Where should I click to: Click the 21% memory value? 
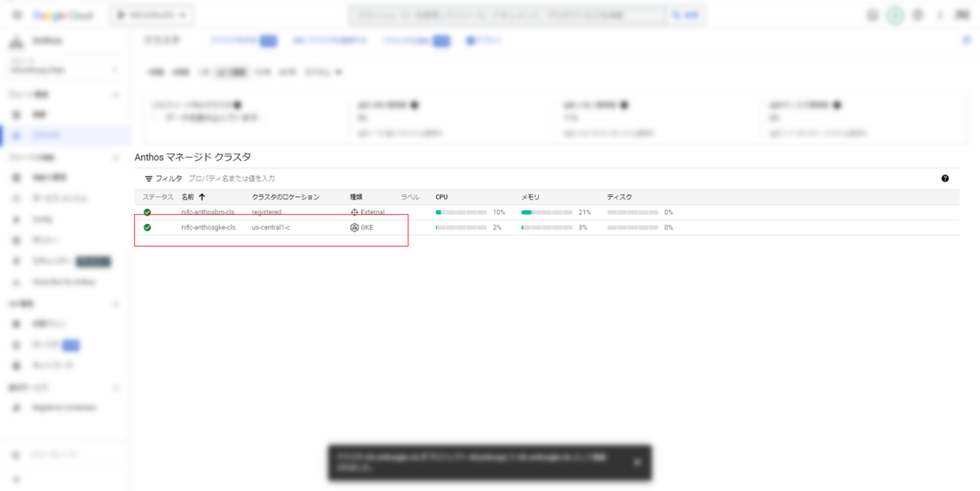585,212
